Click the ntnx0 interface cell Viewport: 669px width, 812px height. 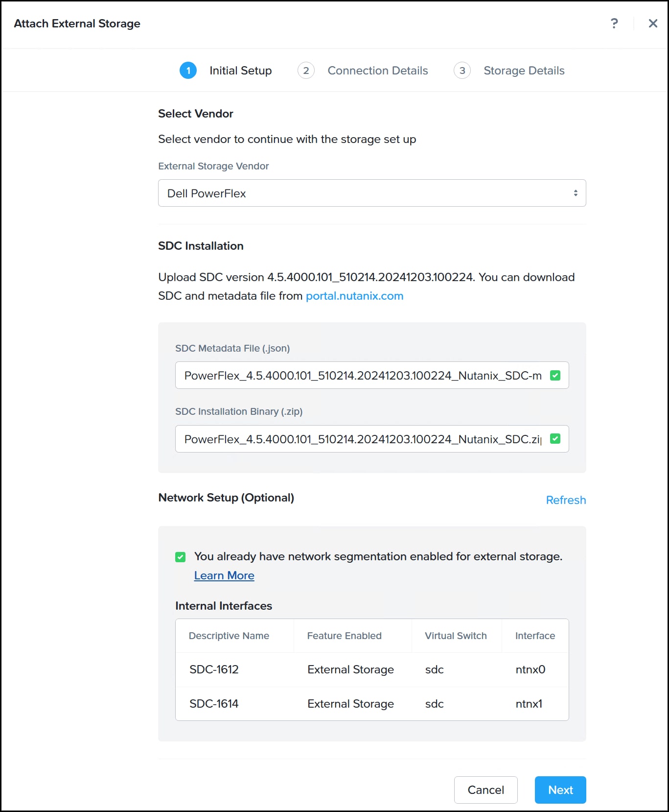pos(531,669)
